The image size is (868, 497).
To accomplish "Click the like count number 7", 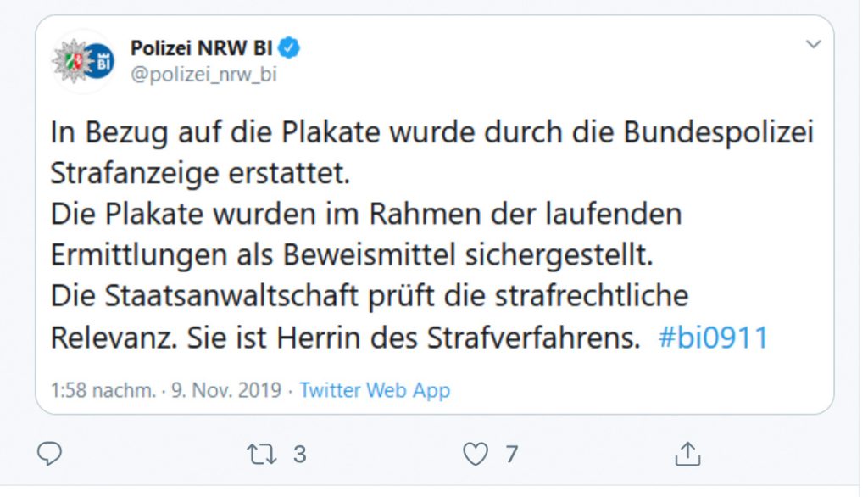I will point(511,455).
